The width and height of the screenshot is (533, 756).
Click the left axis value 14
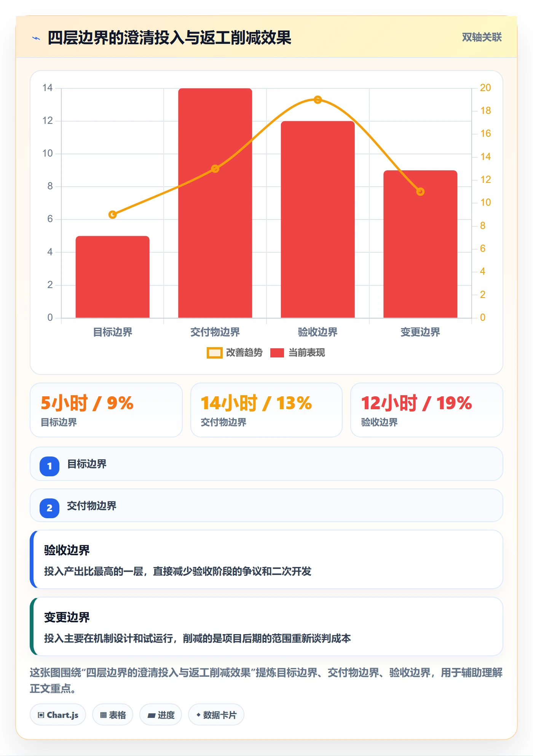pos(48,88)
